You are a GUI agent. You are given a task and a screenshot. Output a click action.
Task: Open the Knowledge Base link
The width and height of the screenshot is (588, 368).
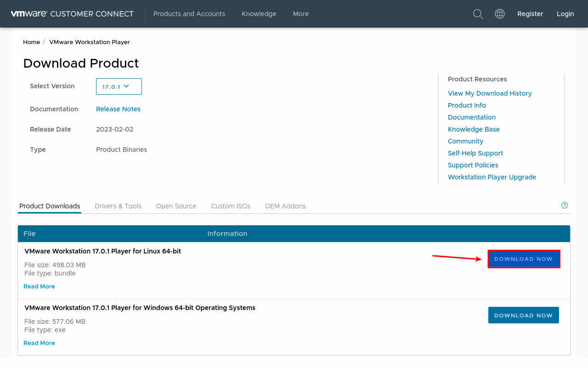[474, 129]
